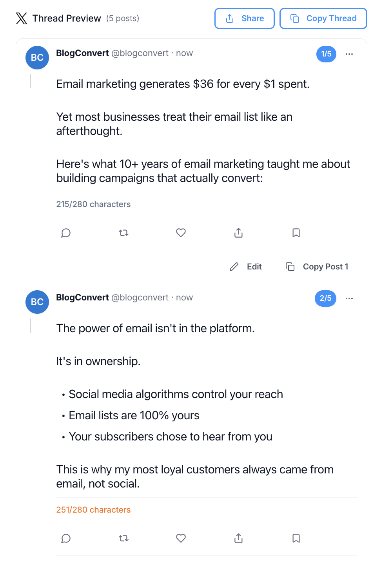392x564 pixels.
Task: Click the BC avatar on second post
Action: click(x=37, y=302)
